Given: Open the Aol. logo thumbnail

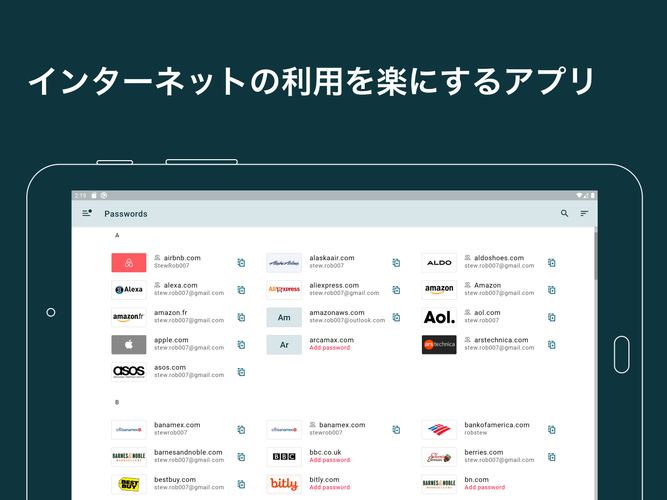Looking at the screenshot, I should point(439,317).
